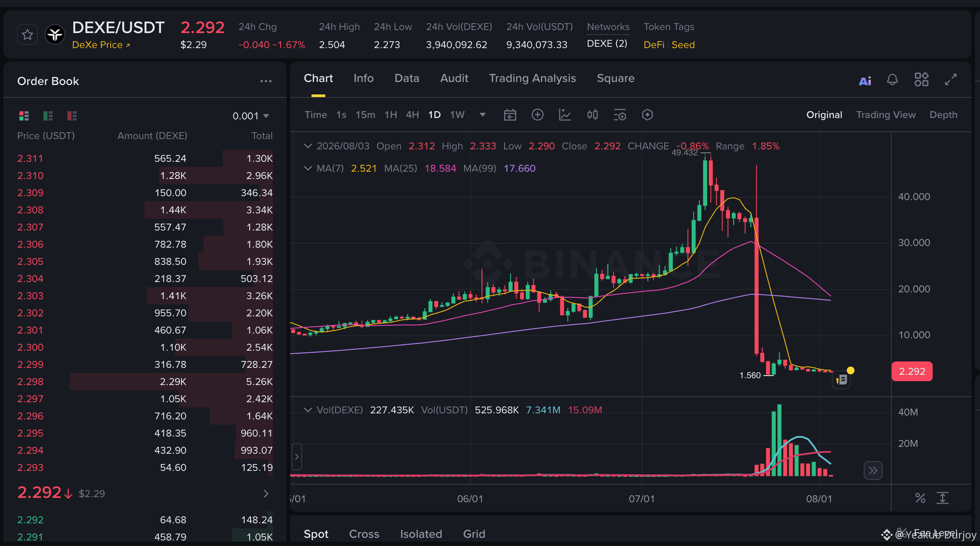The width and height of the screenshot is (980, 546).
Task: Add DEXE/USDT to favorites with star
Action: click(x=27, y=35)
